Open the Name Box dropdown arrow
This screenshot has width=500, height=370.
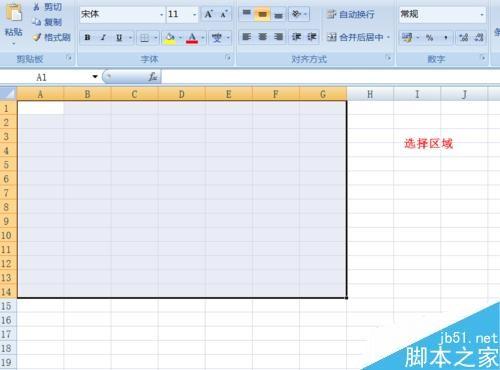(95, 77)
